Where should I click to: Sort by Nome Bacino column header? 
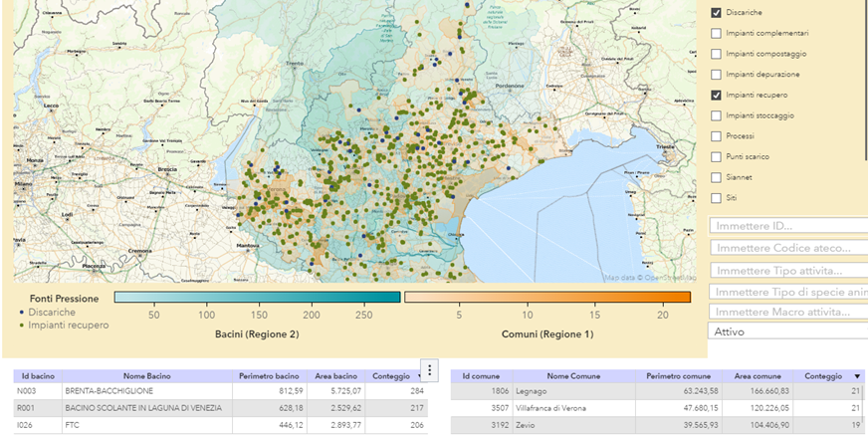click(147, 376)
